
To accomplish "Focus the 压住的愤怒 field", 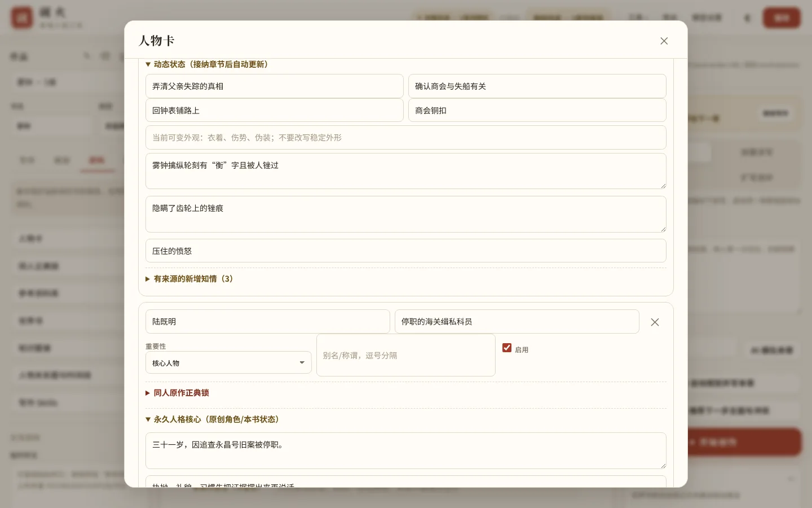I will 406,251.
